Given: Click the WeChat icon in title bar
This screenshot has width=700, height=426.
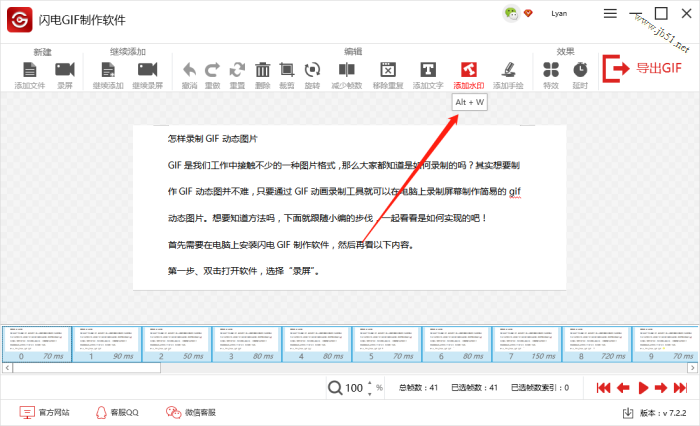Looking at the screenshot, I should tap(511, 13).
